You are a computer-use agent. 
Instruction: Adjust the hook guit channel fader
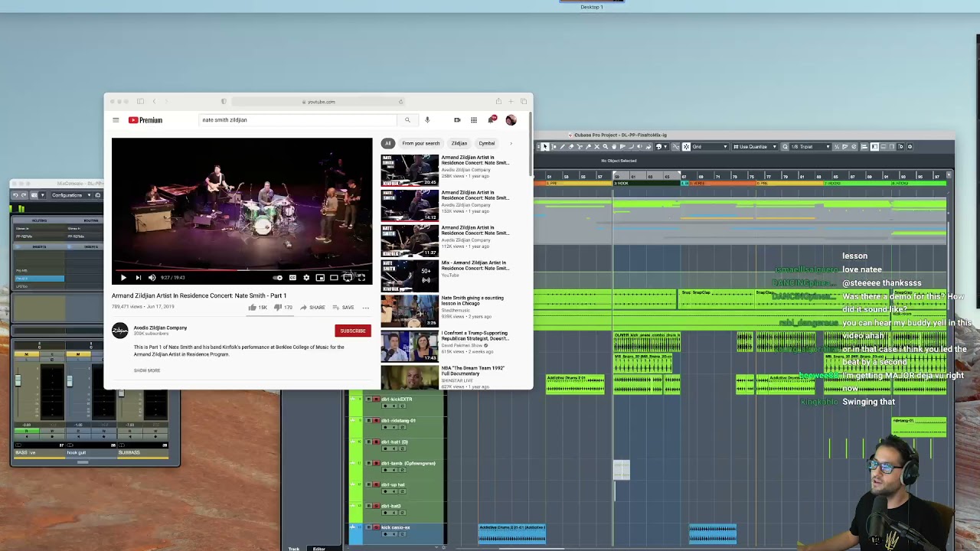click(69, 380)
